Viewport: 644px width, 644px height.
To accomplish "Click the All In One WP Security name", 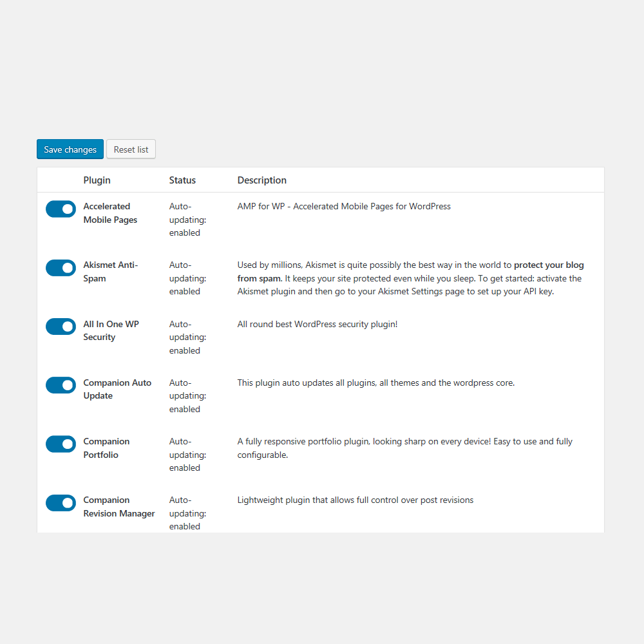I will click(x=111, y=330).
